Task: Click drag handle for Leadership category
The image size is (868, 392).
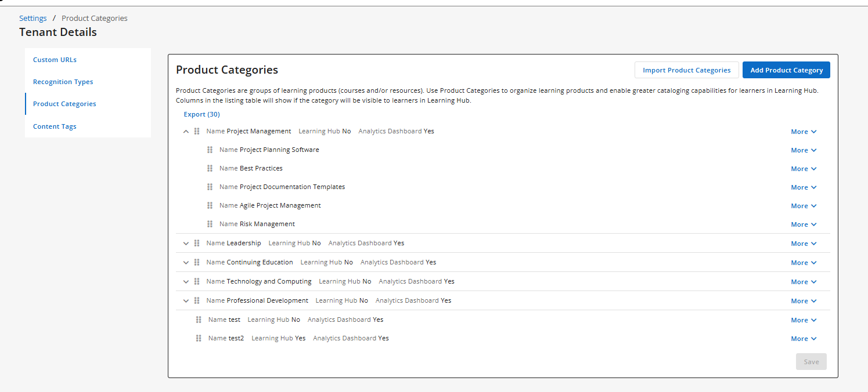Action: click(197, 244)
